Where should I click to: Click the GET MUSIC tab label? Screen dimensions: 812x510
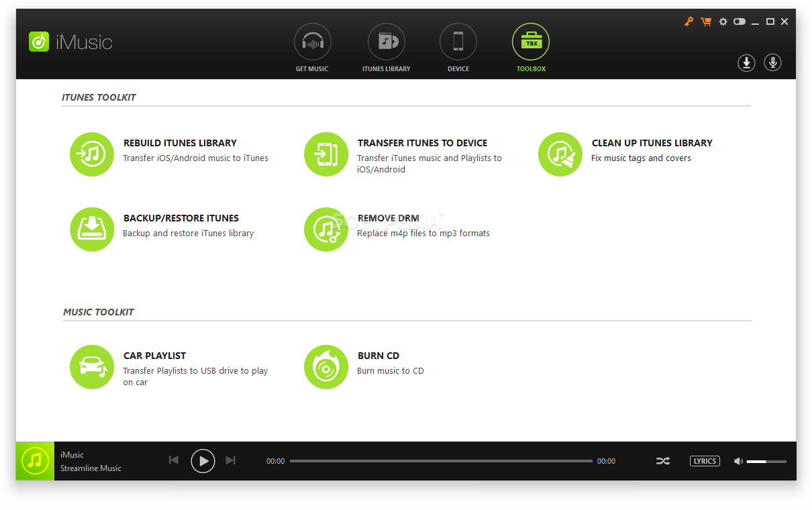click(x=312, y=69)
